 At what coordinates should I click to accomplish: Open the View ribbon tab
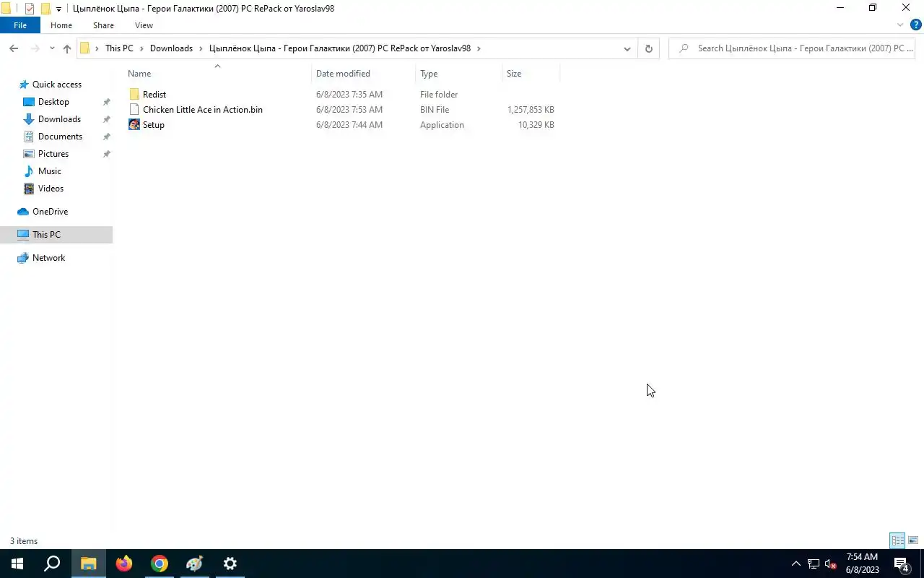[x=144, y=25]
